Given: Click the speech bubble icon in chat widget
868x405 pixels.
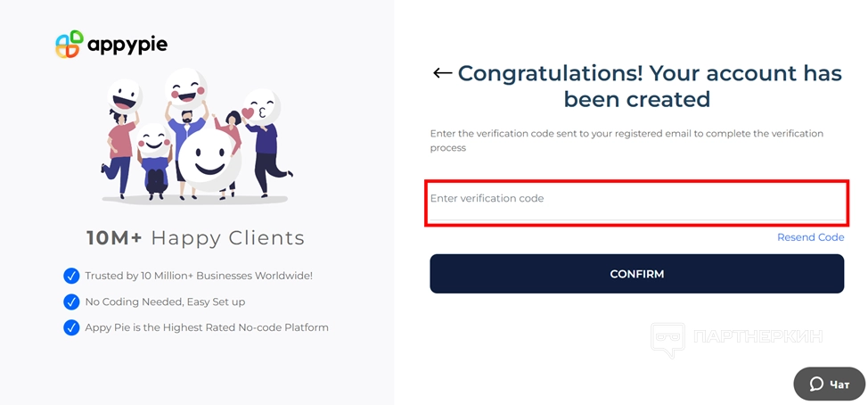Looking at the screenshot, I should pyautogui.click(x=816, y=384).
